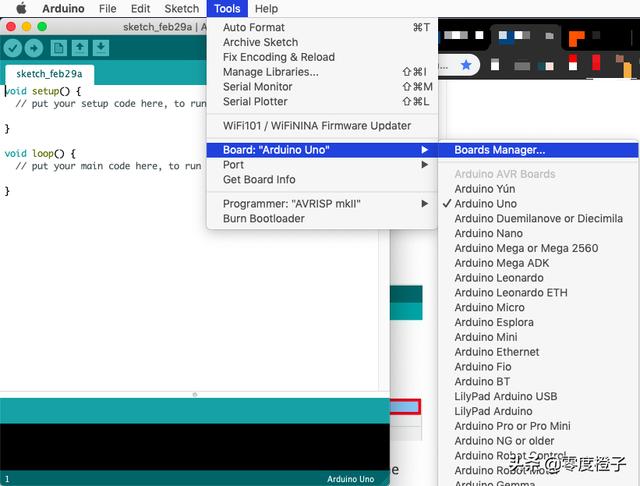640x486 pixels.
Task: Select the Arduino Yún board
Action: point(538,189)
